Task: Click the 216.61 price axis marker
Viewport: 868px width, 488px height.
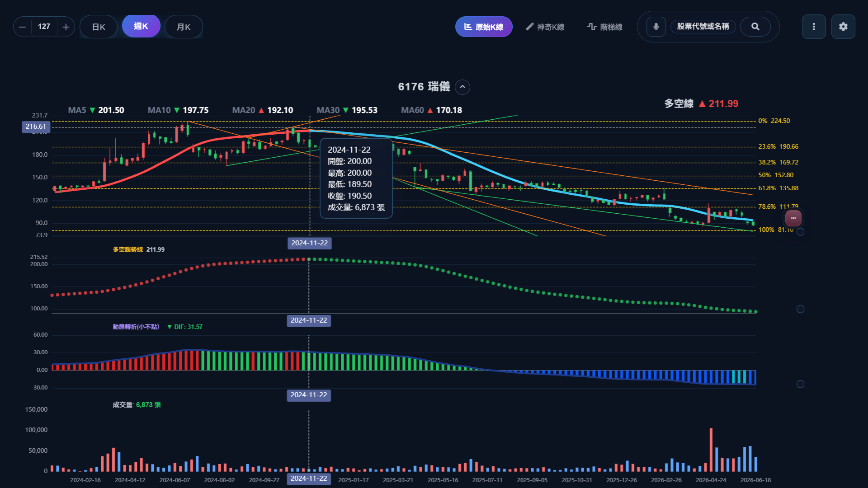Action: (x=36, y=127)
